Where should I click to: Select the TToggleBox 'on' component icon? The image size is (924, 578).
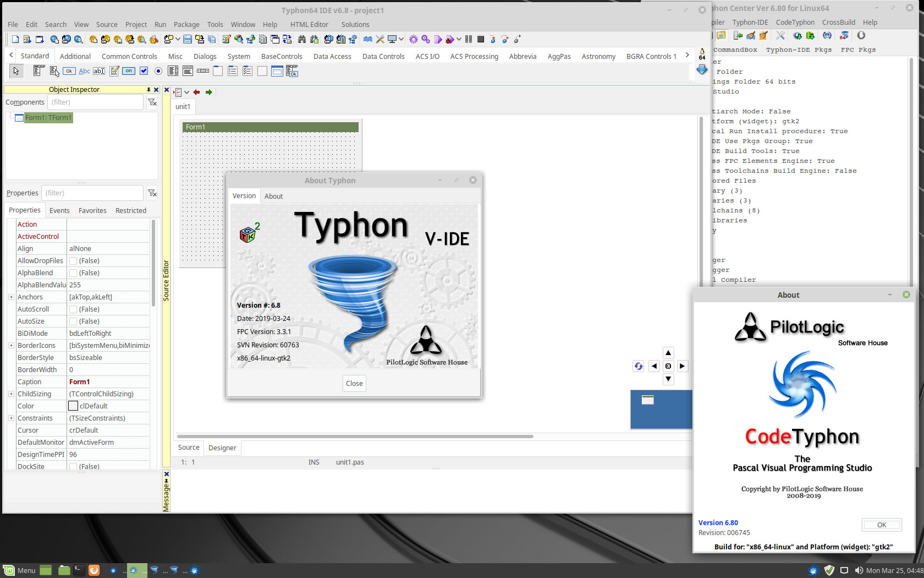129,70
